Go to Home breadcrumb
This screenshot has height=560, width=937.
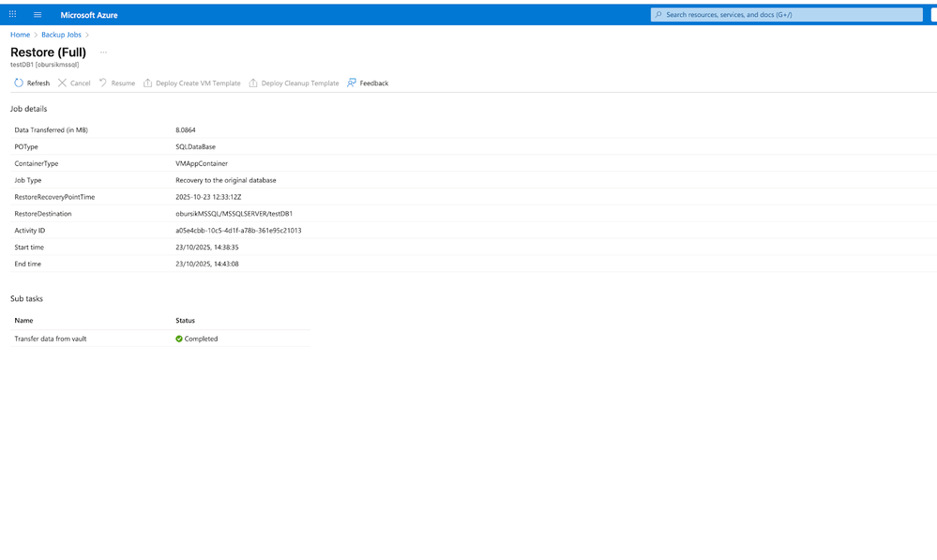[x=20, y=35]
